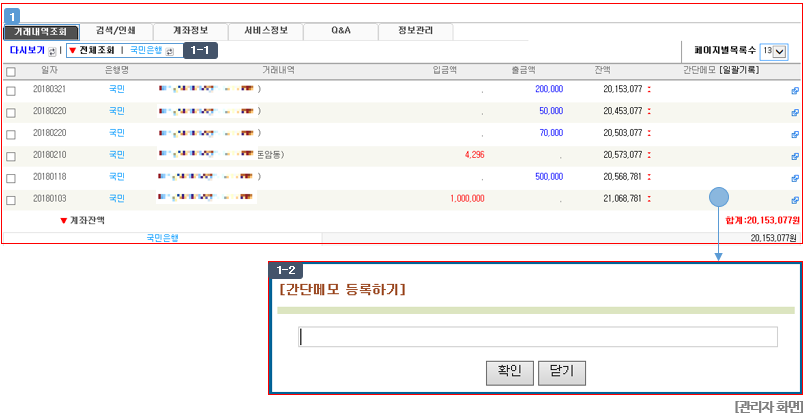
Task: Open memo icon for 70,000 withdrawal row
Action: point(795,135)
